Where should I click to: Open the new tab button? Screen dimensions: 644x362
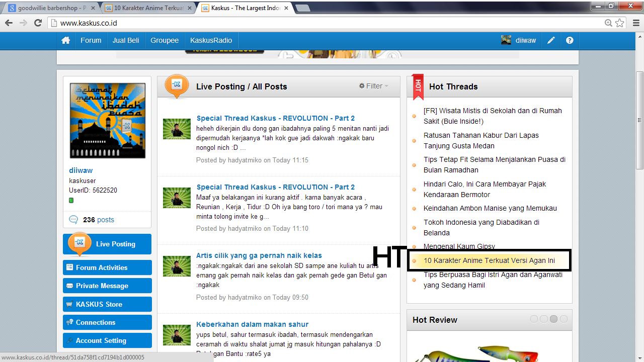[x=302, y=8]
